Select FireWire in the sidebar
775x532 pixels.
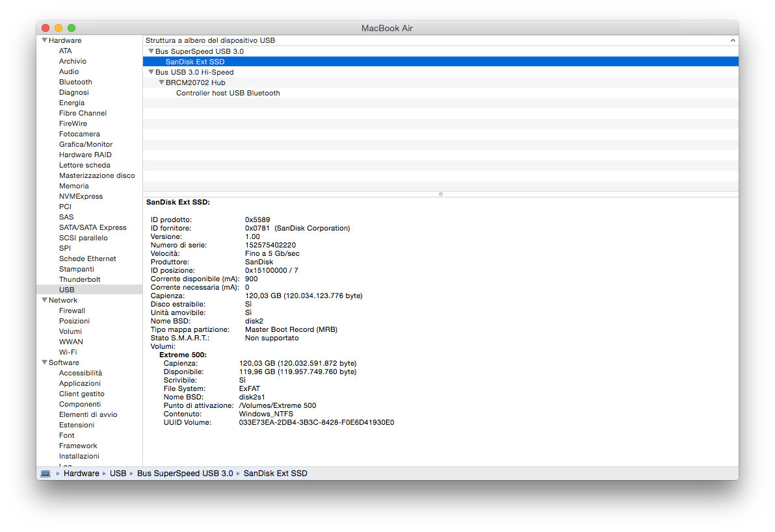73,123
